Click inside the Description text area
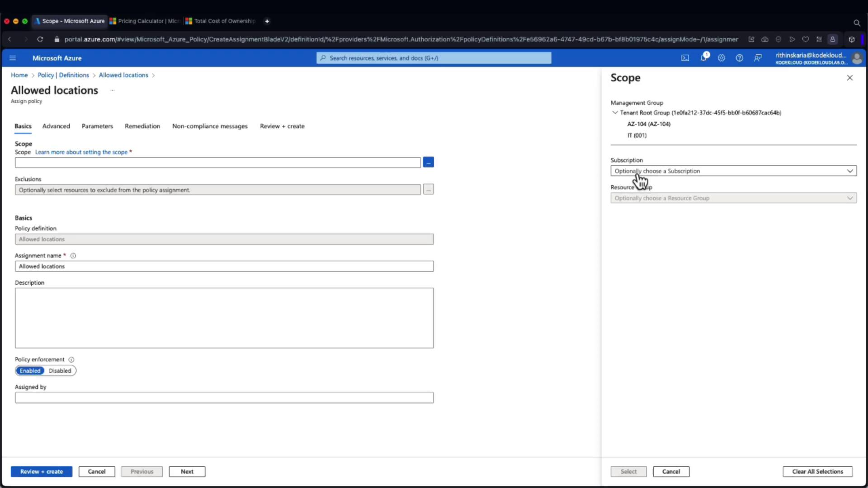This screenshot has height=488, width=868. 224,318
